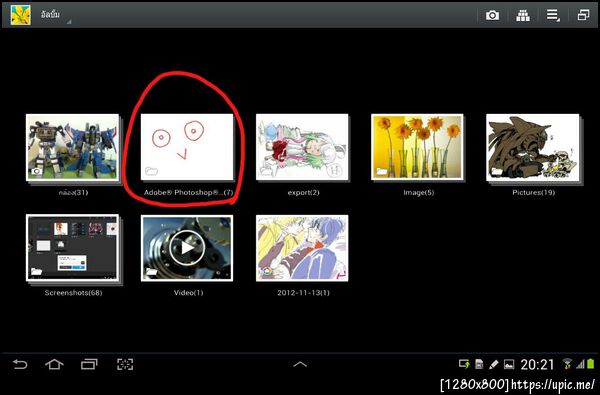
Task: Tap the Wi-Fi signal status icon
Action: pos(567,364)
